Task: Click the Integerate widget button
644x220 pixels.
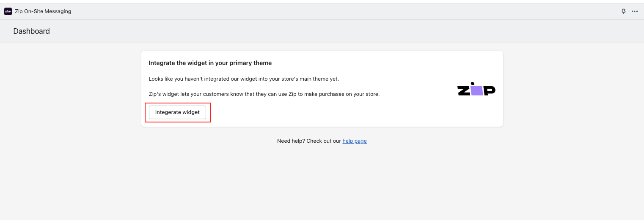Action: click(177, 112)
